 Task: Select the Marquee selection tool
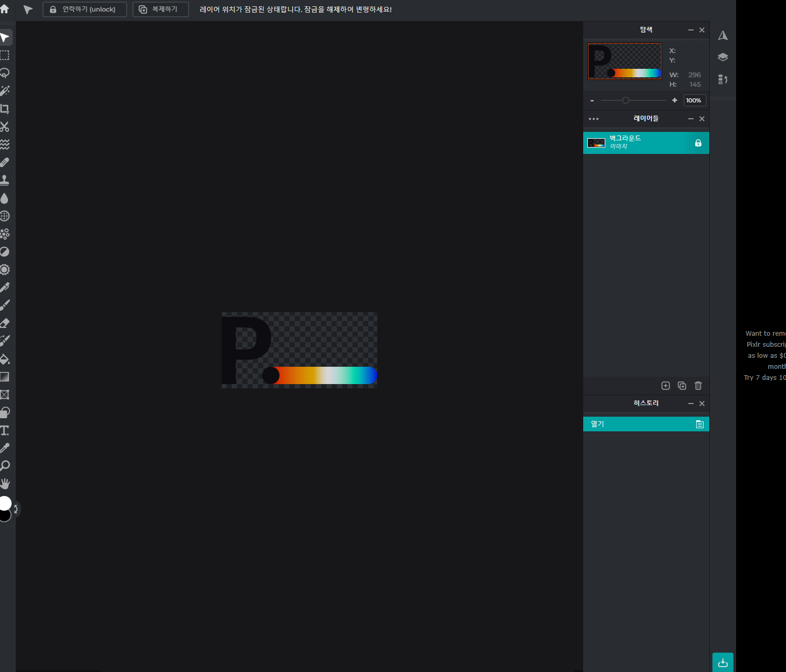pyautogui.click(x=5, y=55)
